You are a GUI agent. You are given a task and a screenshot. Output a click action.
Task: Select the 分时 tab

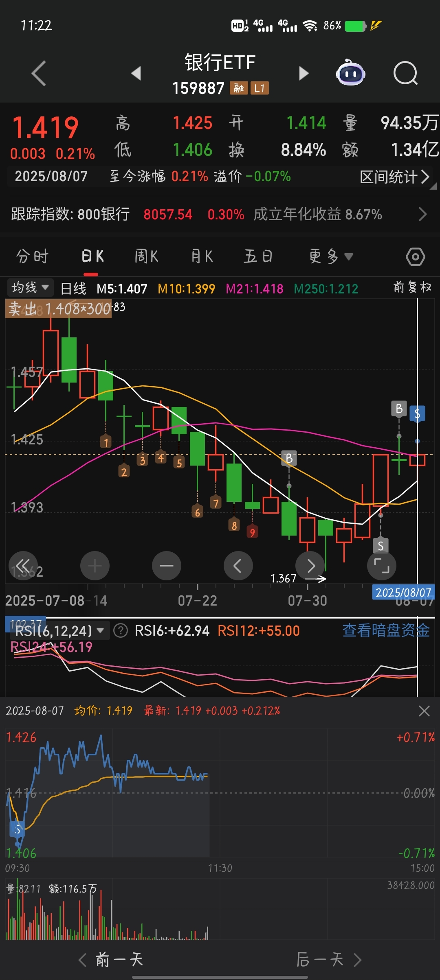33,256
